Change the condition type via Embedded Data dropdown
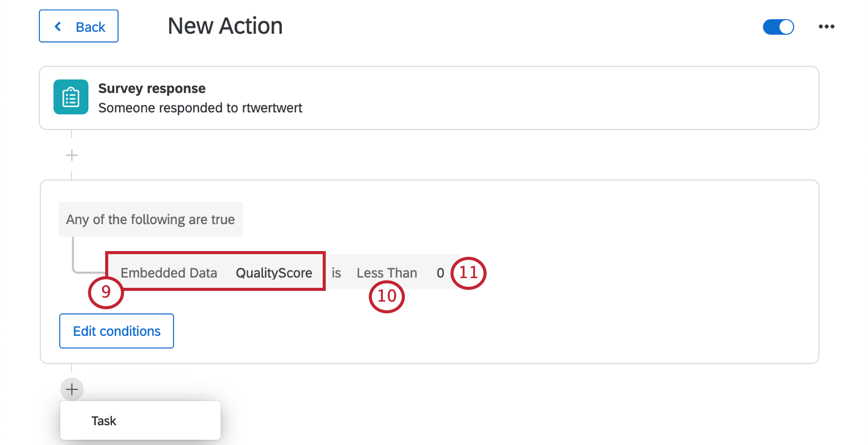 (x=169, y=273)
